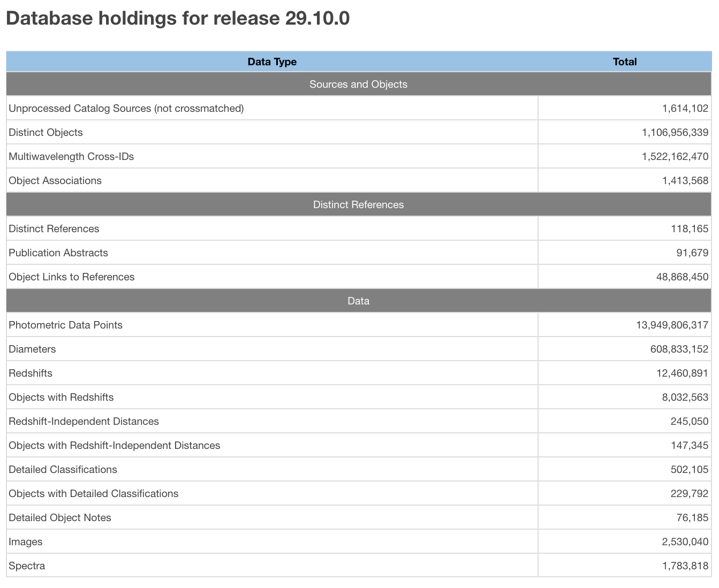Image resolution: width=719 pixels, height=588 pixels.
Task: Click the Objects with Redshifts label
Action: pyautogui.click(x=61, y=397)
